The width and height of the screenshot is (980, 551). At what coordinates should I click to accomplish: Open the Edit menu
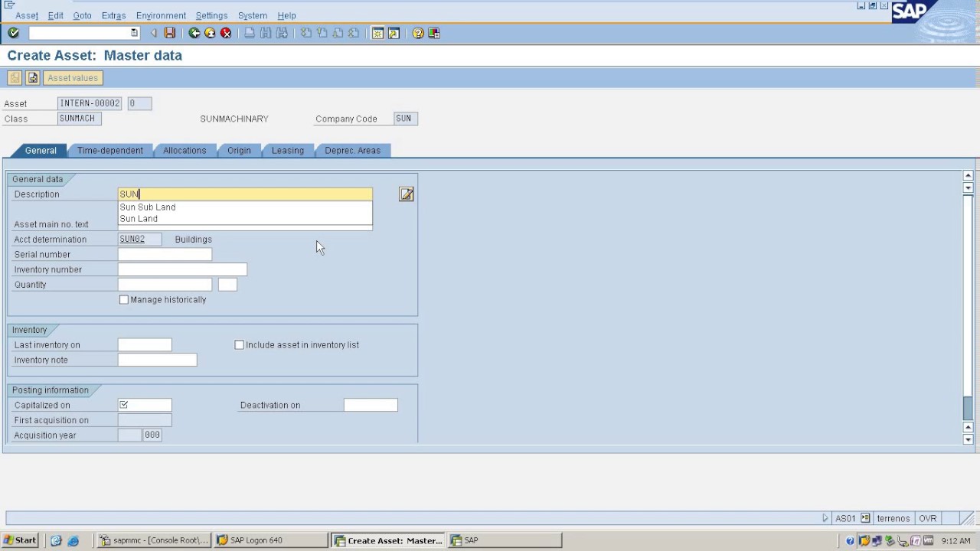pos(56,15)
